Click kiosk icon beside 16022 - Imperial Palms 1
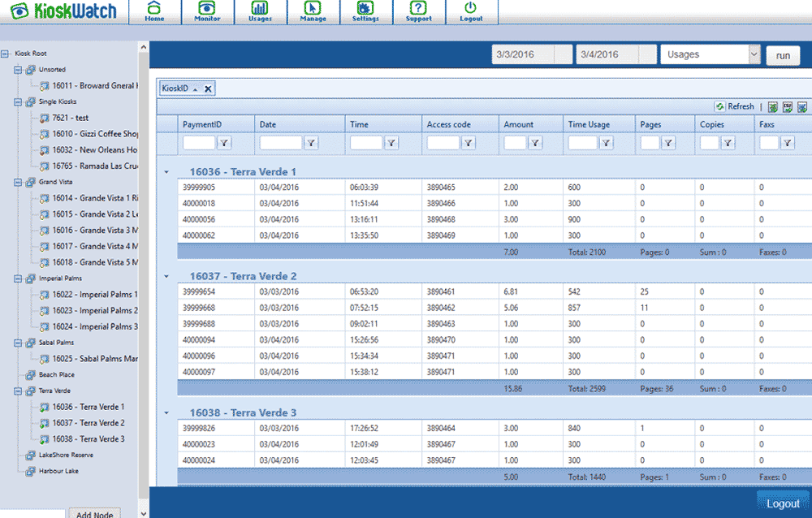Image resolution: width=812 pixels, height=518 pixels. tap(45, 295)
